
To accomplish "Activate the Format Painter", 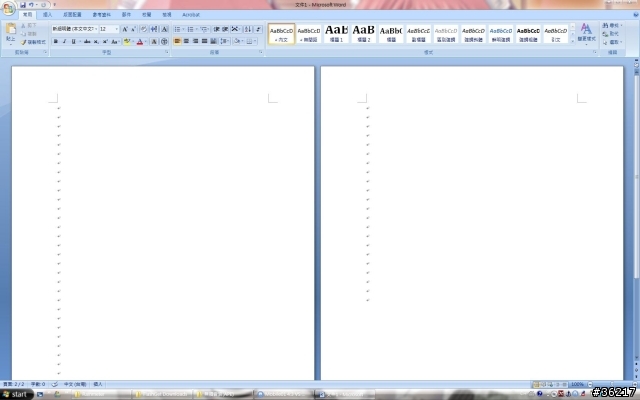I will tap(33, 42).
